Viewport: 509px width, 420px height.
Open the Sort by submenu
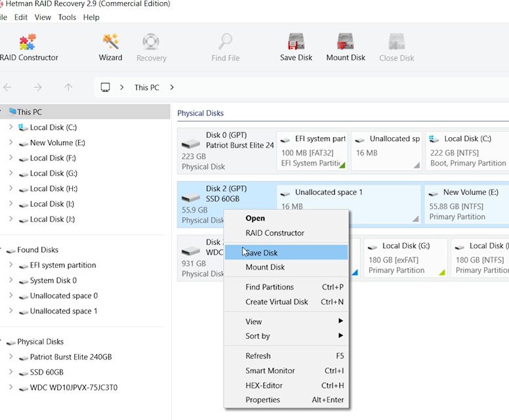(x=286, y=336)
